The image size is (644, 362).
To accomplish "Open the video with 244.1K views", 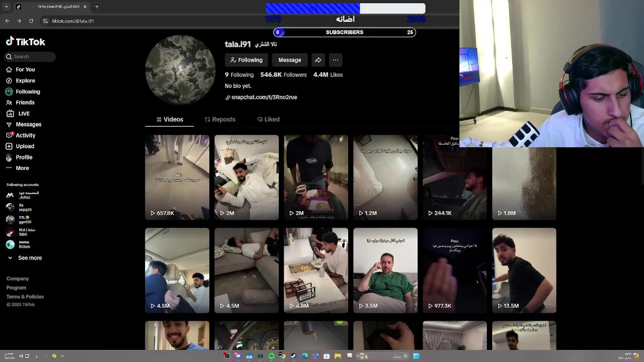I will click(x=455, y=177).
